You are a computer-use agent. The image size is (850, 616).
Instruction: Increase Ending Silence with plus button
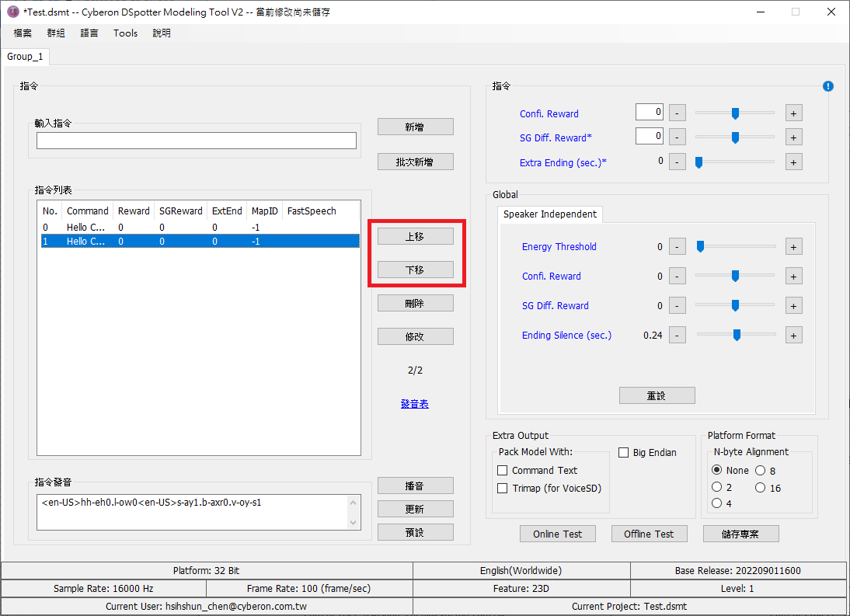[x=793, y=336]
